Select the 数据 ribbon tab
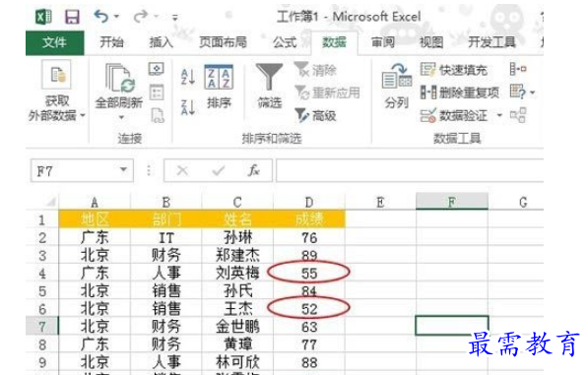 [x=334, y=42]
